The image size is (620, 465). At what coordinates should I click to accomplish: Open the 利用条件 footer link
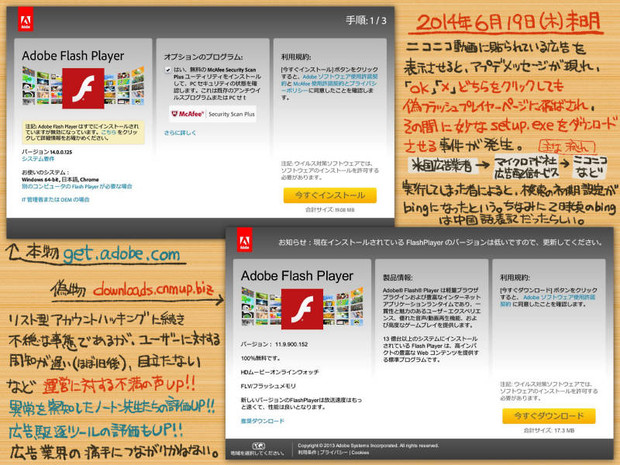308,452
